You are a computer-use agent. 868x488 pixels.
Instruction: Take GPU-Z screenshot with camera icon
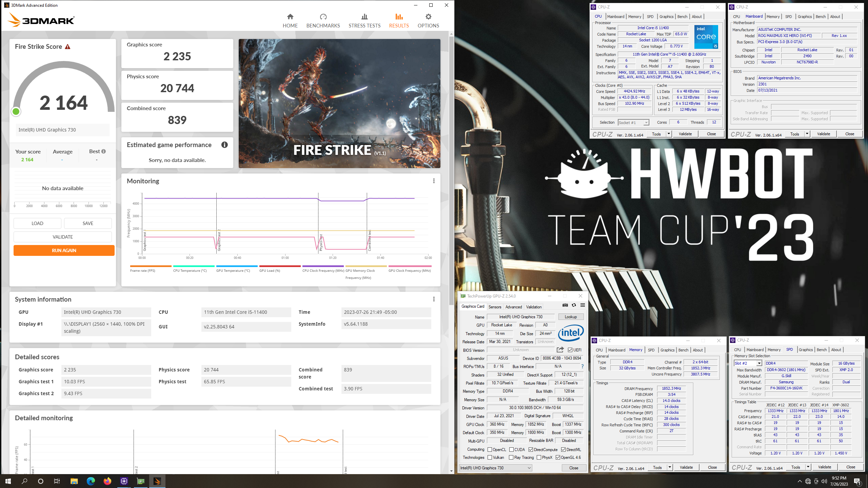coord(565,305)
